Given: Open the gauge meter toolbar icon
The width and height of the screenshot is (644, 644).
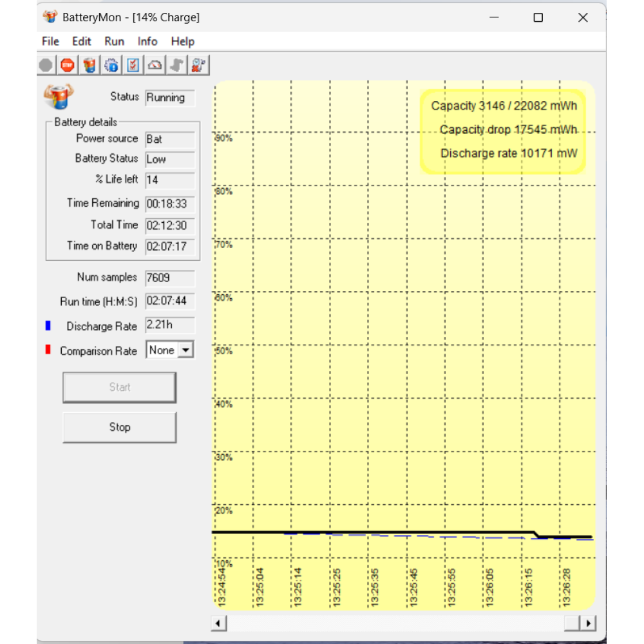Looking at the screenshot, I should pyautogui.click(x=155, y=65).
